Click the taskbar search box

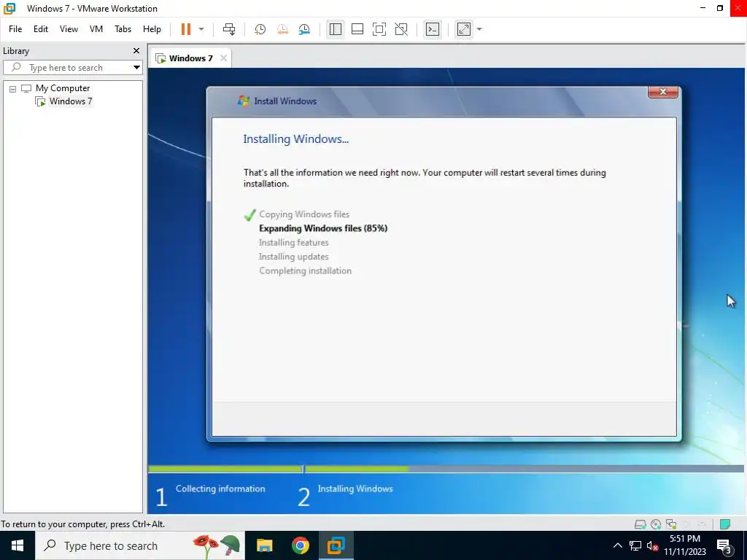[139, 545]
